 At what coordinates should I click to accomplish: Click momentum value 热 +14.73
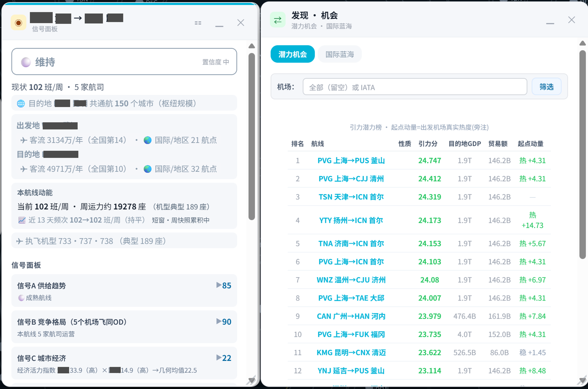point(532,220)
